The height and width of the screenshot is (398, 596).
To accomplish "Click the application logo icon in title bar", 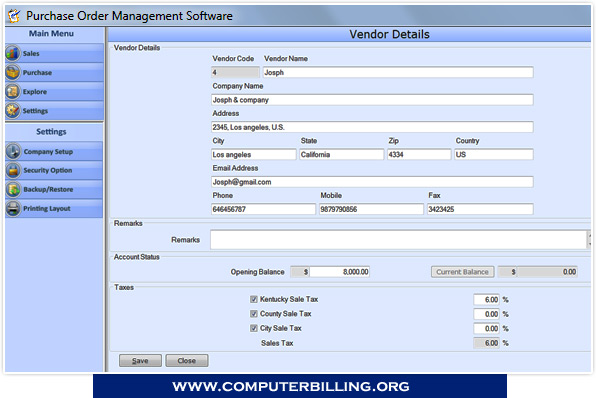I will pos(14,16).
